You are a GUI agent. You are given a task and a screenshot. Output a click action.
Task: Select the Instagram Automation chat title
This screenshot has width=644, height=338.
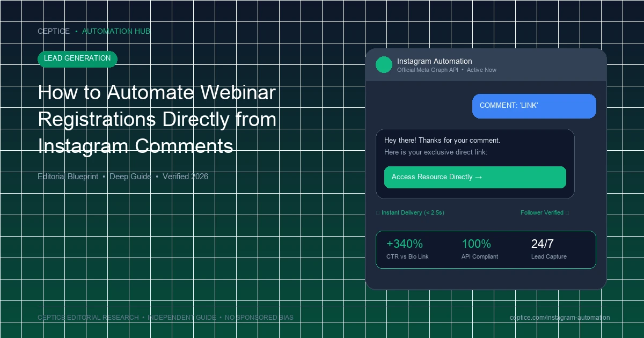(x=435, y=61)
